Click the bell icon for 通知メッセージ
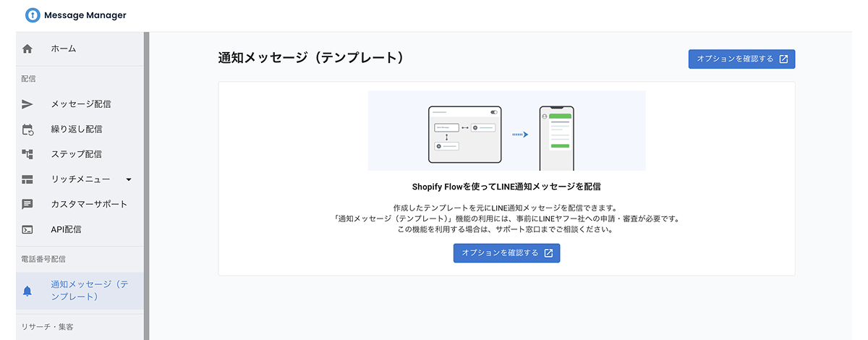 pyautogui.click(x=27, y=291)
